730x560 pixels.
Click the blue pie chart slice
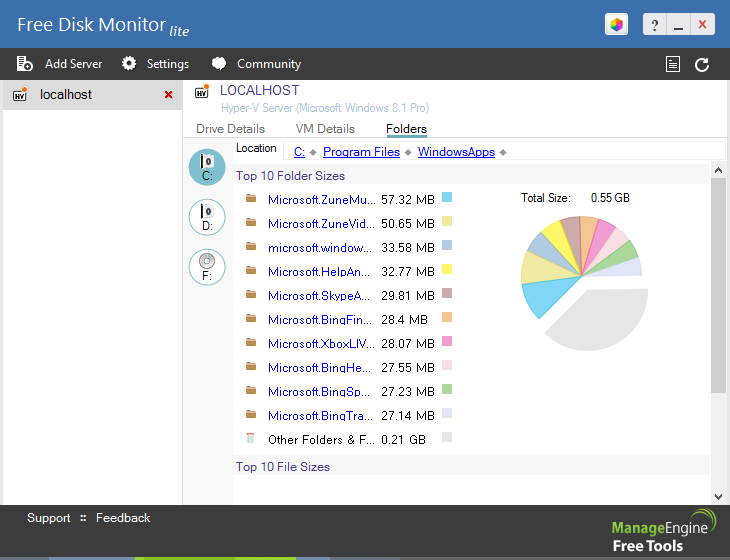pyautogui.click(x=548, y=295)
